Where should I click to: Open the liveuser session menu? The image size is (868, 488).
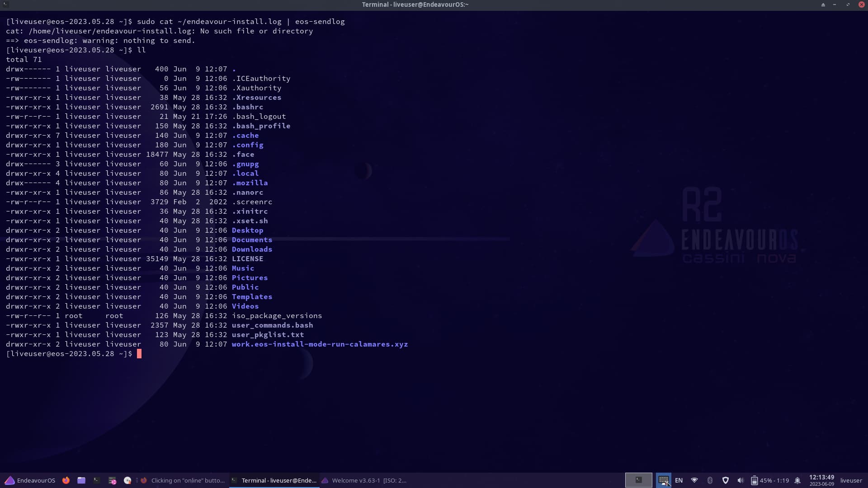pos(851,480)
